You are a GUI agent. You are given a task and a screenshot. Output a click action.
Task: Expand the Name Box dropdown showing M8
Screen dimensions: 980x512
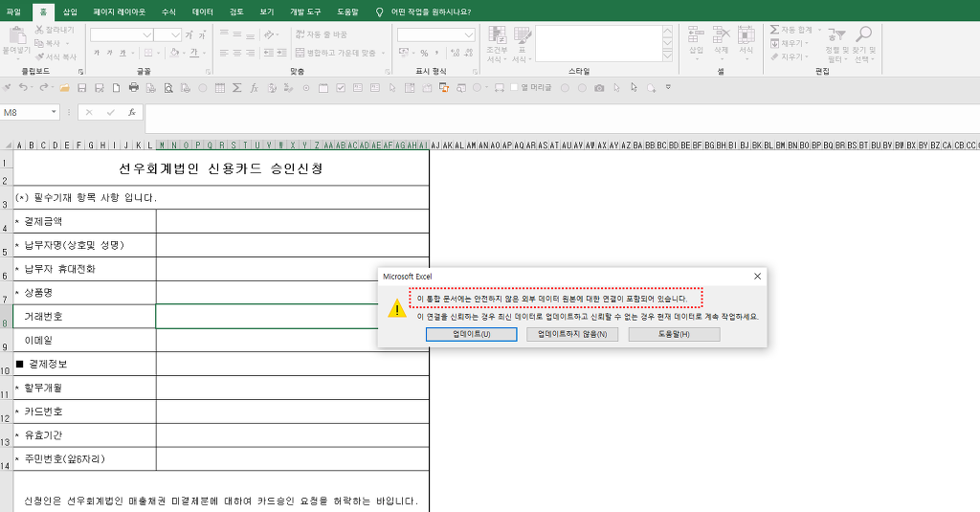(54, 112)
